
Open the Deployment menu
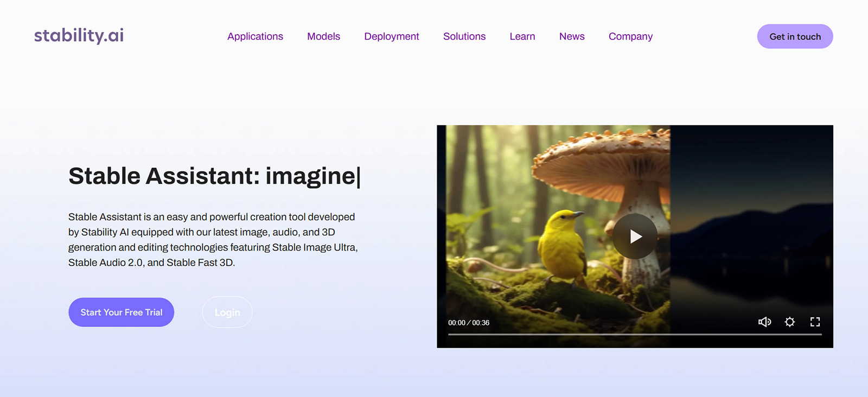392,36
